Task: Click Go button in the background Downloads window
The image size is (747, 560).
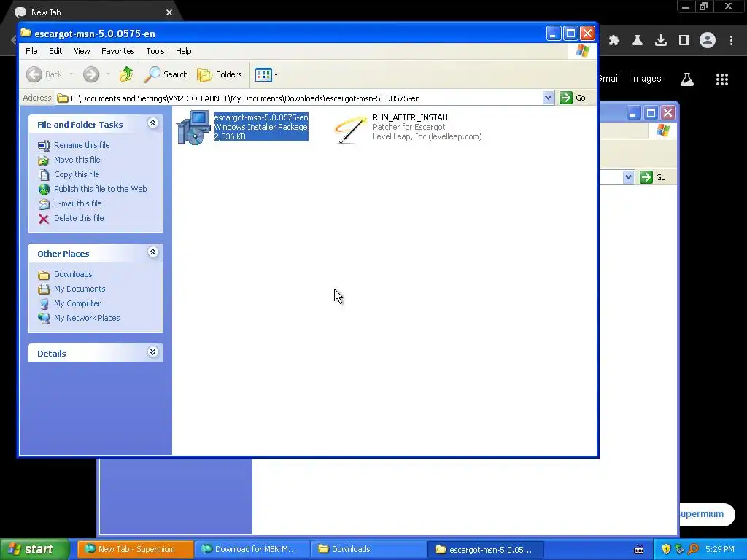Action: click(653, 177)
